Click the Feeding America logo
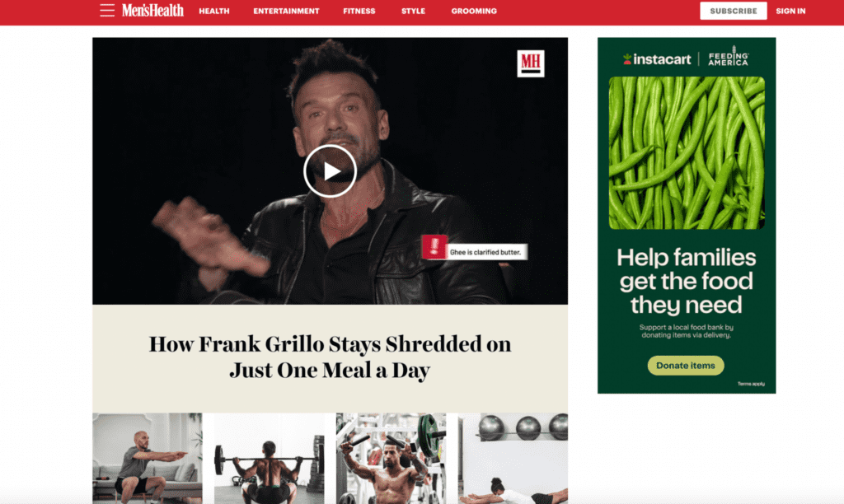This screenshot has width=844, height=504. click(x=729, y=57)
